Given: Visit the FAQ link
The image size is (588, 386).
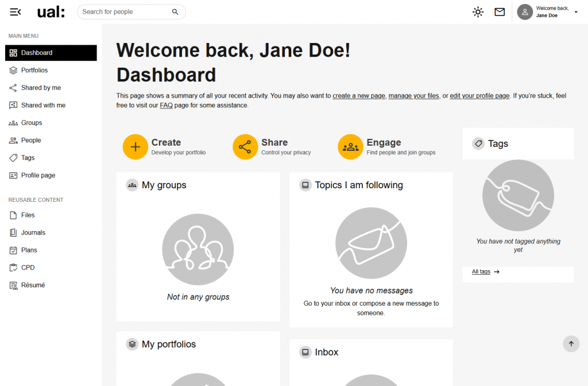Looking at the screenshot, I should 166,106.
